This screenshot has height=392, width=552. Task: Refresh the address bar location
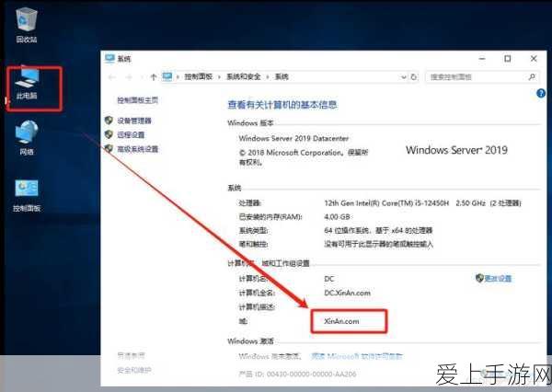click(414, 76)
